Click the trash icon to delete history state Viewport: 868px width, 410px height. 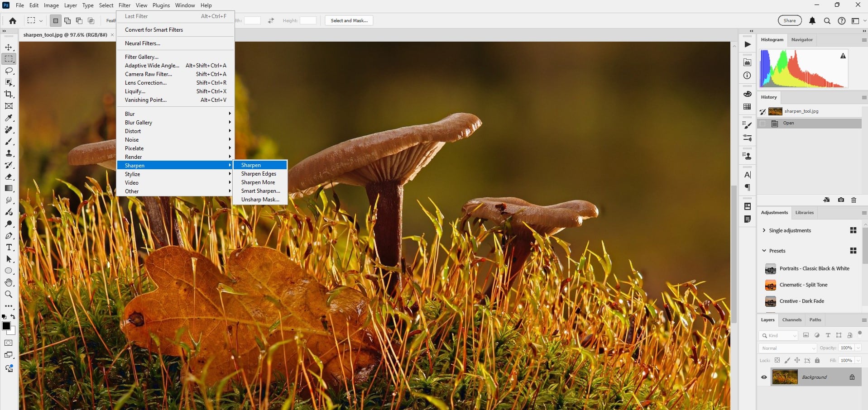pyautogui.click(x=854, y=200)
